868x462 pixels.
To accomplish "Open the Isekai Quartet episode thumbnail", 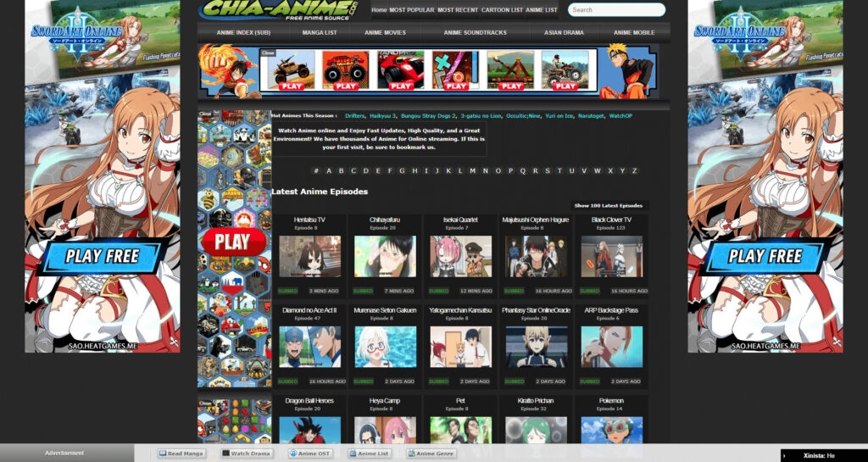I will (460, 257).
